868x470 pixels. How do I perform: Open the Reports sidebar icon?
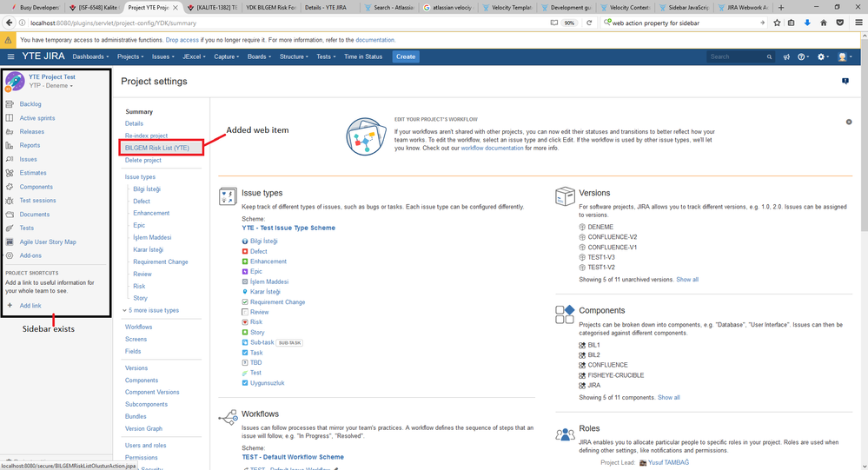[x=10, y=146]
